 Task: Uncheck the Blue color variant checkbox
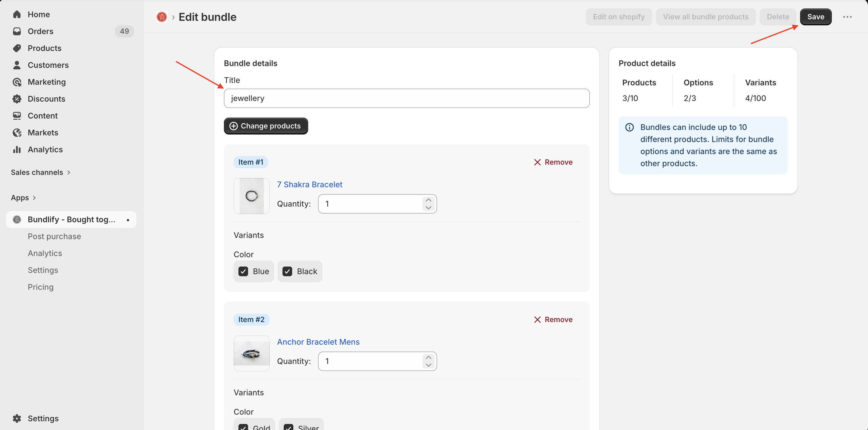[x=243, y=271]
